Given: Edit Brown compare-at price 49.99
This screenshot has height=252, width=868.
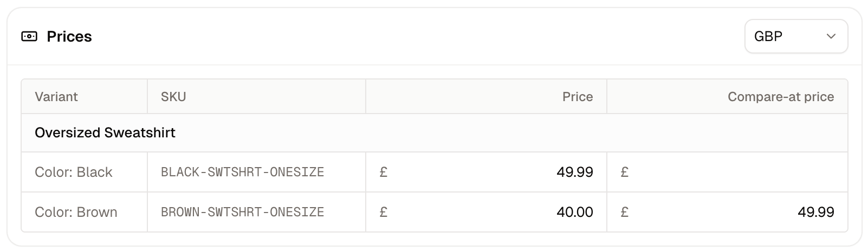Looking at the screenshot, I should click(x=727, y=212).
